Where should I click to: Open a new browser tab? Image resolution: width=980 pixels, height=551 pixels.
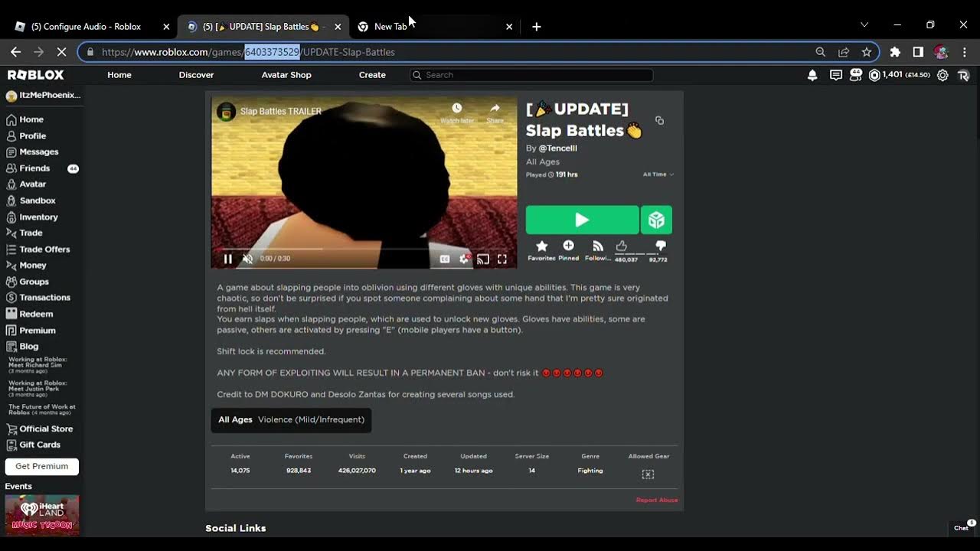click(537, 26)
